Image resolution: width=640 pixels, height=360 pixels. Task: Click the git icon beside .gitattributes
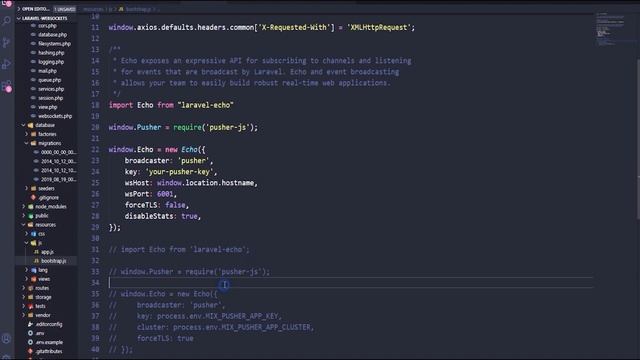coord(31,351)
